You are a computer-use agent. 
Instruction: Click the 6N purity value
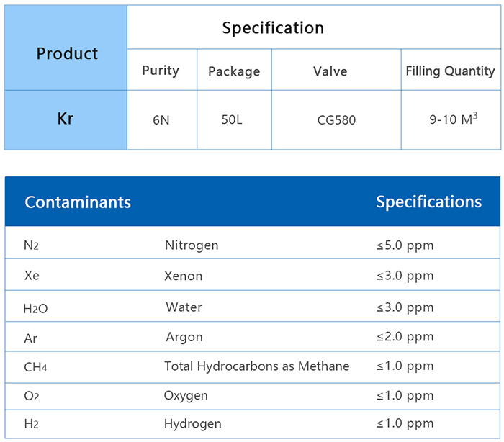(161, 120)
